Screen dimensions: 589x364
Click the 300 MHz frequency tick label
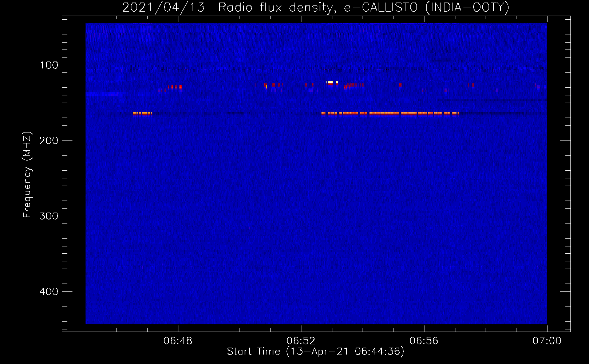[49, 216]
